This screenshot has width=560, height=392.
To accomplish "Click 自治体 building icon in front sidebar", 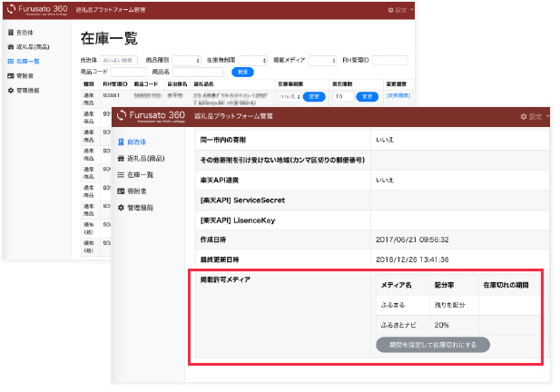I will pos(121,142).
